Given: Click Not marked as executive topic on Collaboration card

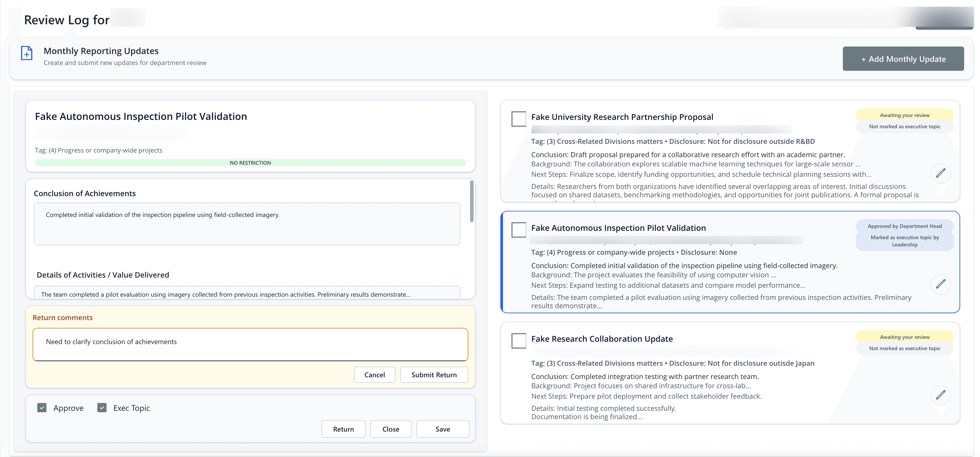Looking at the screenshot, I should 905,348.
